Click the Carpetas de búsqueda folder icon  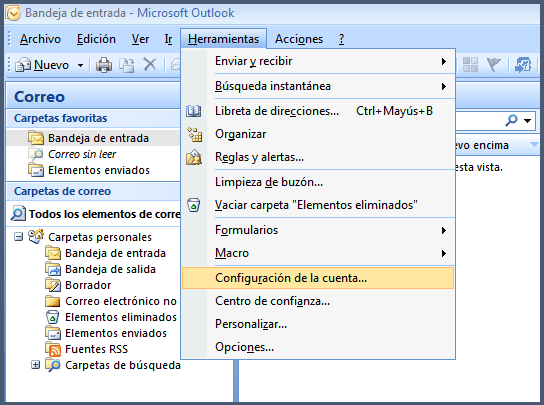(x=53, y=365)
